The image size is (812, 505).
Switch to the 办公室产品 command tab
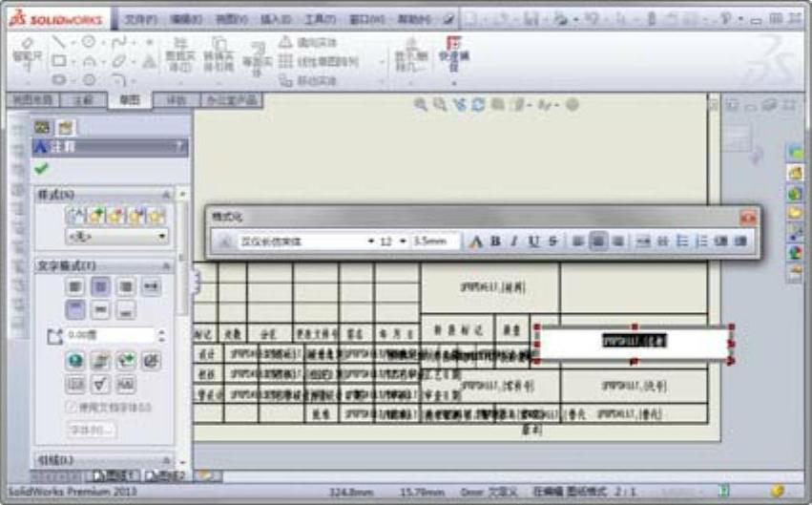tap(232, 100)
